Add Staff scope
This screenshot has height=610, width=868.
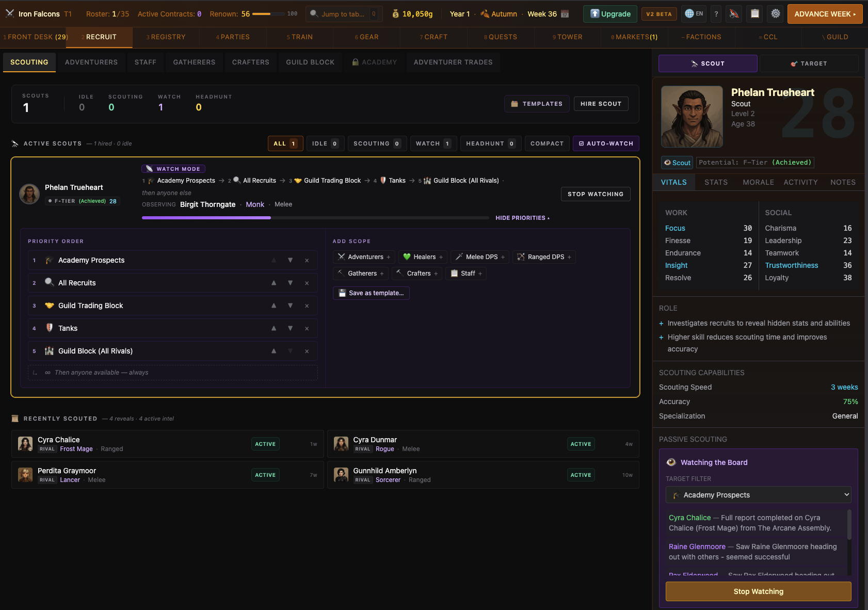pos(466,274)
